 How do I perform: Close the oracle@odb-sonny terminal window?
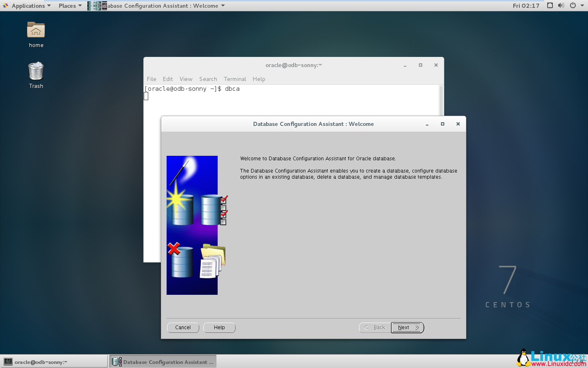point(436,65)
